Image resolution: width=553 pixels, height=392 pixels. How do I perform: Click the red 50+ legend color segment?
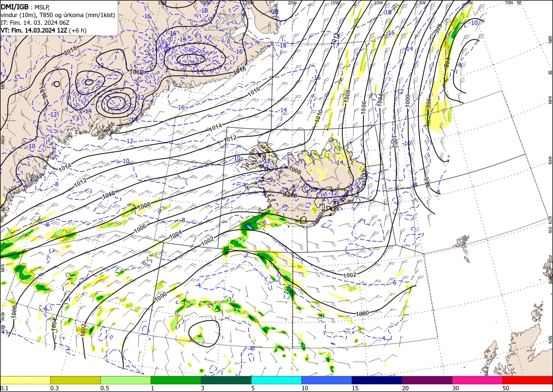(528, 380)
